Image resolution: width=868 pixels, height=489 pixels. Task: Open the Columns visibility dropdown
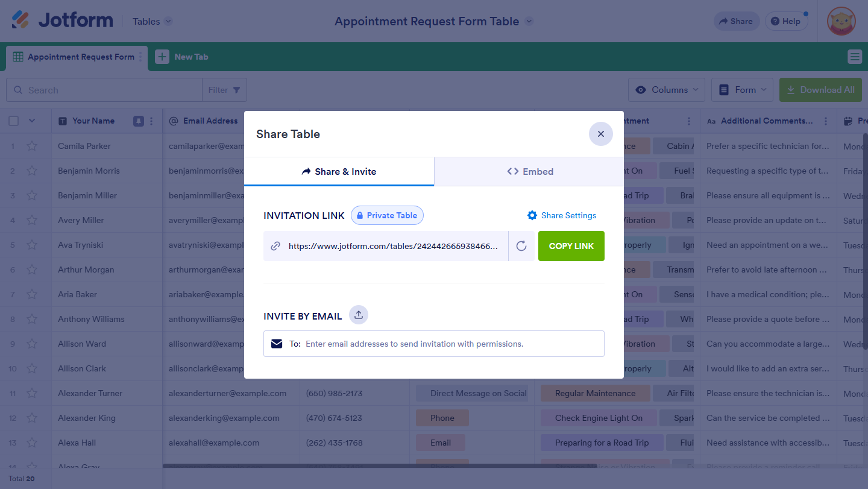pyautogui.click(x=667, y=90)
